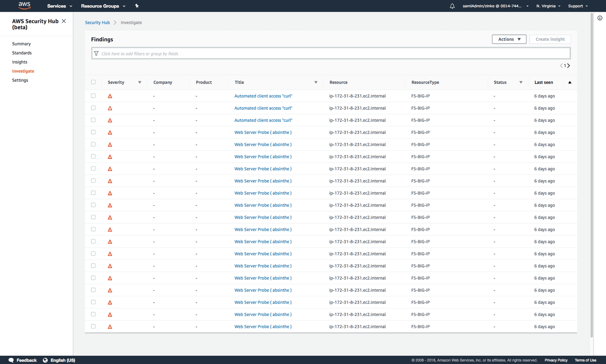
Task: Click the Create Insight button
Action: click(x=550, y=39)
